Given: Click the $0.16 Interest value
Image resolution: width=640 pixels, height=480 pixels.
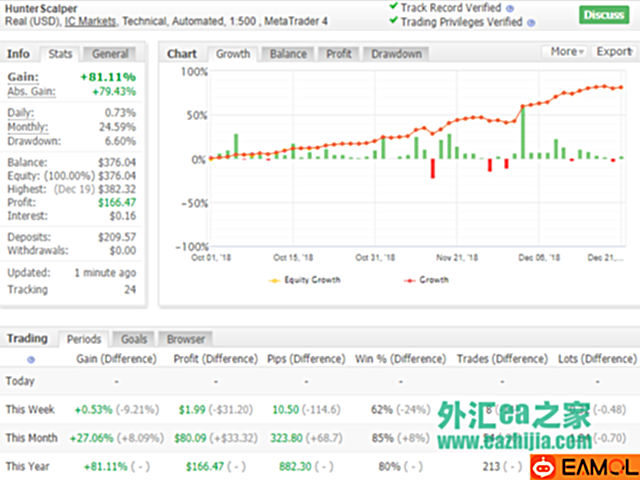Looking at the screenshot, I should click(122, 216).
